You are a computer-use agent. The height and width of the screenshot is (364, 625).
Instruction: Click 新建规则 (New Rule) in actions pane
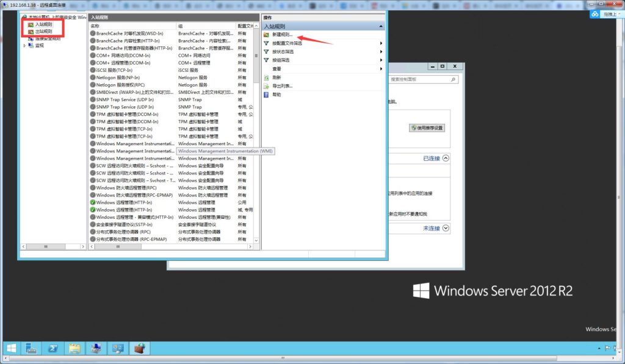[x=282, y=35]
